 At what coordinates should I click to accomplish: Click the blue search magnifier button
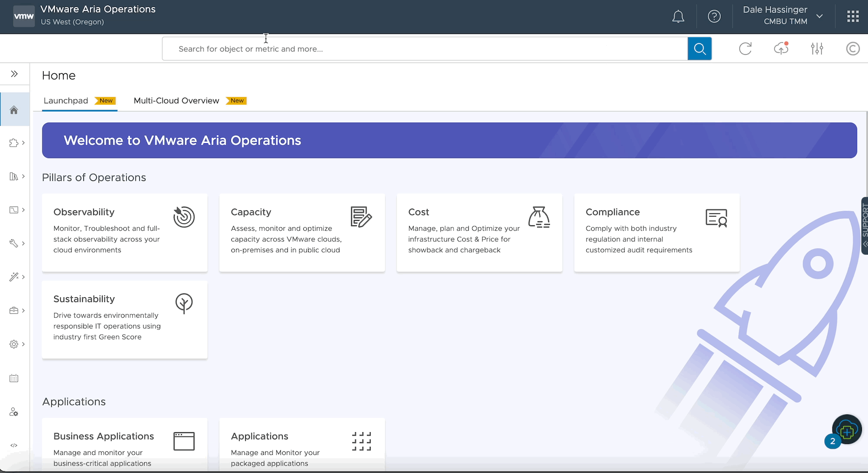click(699, 49)
